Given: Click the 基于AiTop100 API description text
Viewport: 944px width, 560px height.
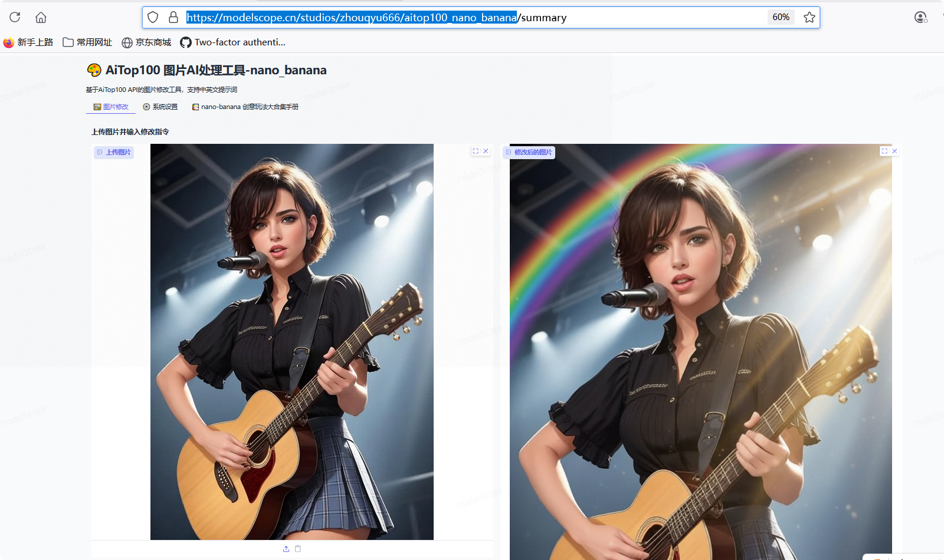Looking at the screenshot, I should 162,90.
